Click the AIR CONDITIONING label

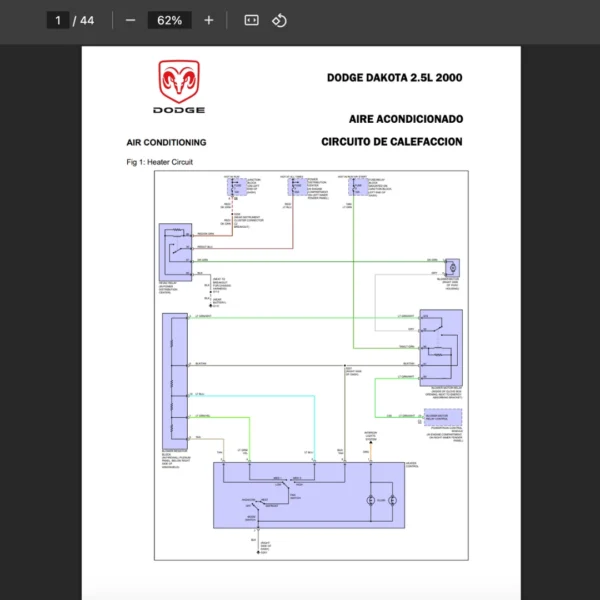(166, 142)
